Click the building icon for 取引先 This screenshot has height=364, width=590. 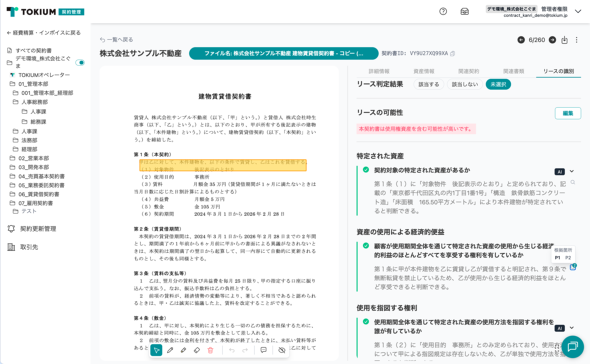[11, 247]
